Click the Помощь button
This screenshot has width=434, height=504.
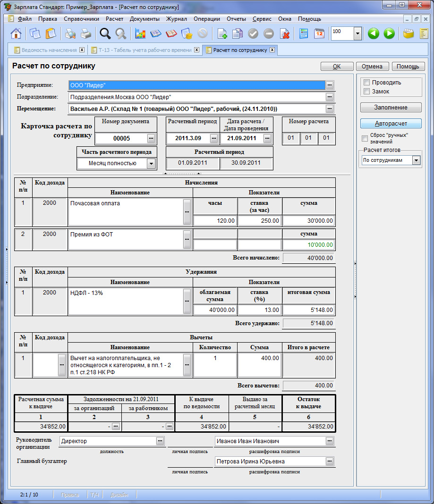pyautogui.click(x=408, y=66)
